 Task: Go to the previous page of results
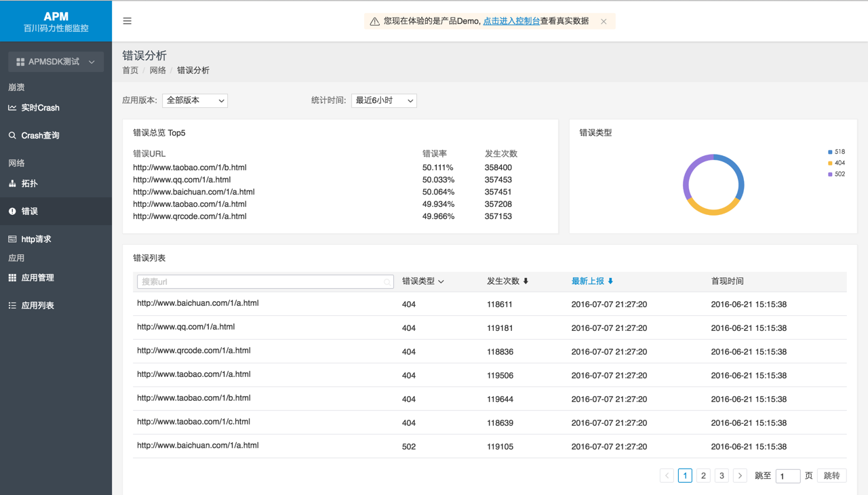click(x=667, y=476)
